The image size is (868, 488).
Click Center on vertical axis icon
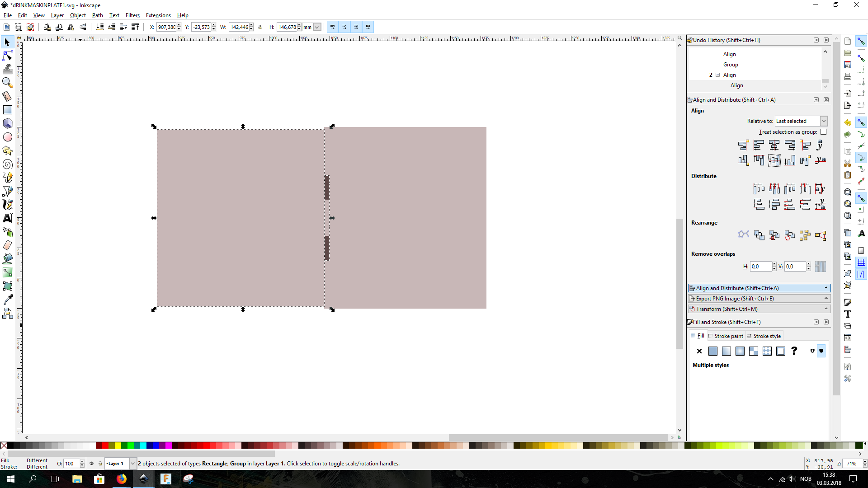click(x=774, y=145)
